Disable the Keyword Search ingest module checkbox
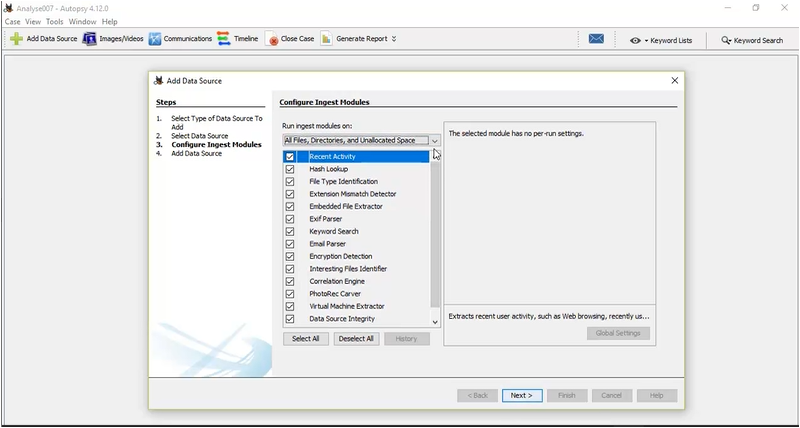Viewport: 800px width, 428px height. (x=290, y=231)
